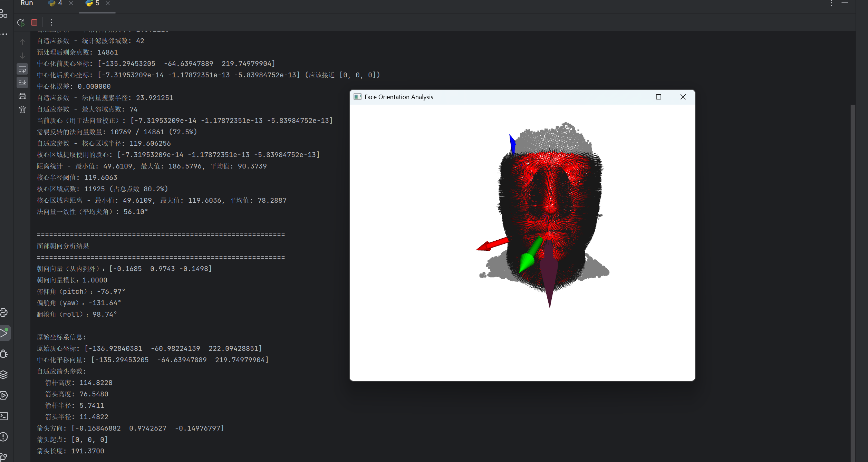Expand more tool windows ellipsis in sidebar
The height and width of the screenshot is (462, 868).
[x=4, y=34]
